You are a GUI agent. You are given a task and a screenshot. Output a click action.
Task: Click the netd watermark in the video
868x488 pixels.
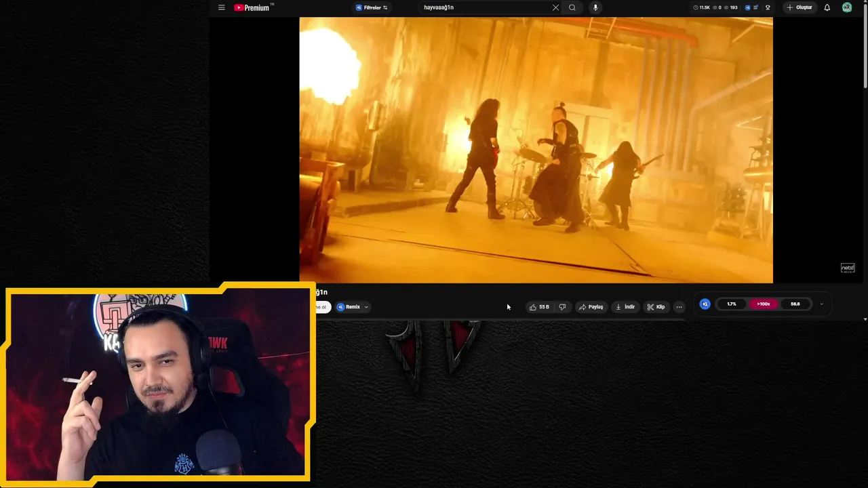click(x=848, y=268)
